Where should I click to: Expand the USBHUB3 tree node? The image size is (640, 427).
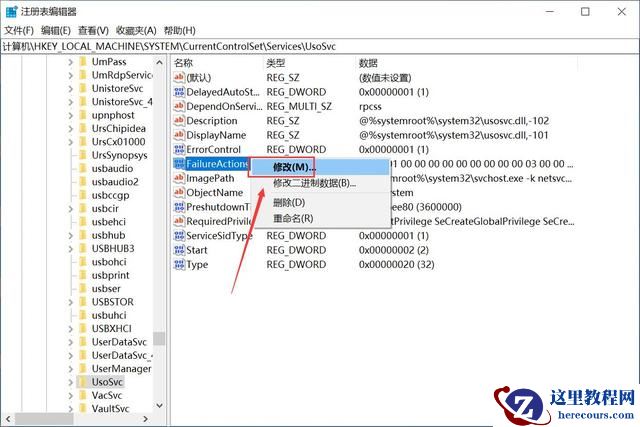tap(71, 249)
